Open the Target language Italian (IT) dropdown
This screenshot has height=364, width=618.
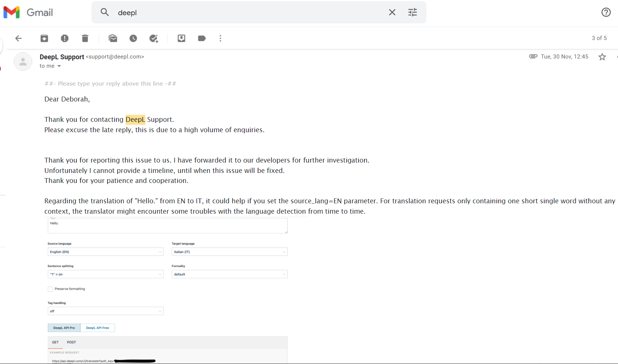[x=229, y=252]
